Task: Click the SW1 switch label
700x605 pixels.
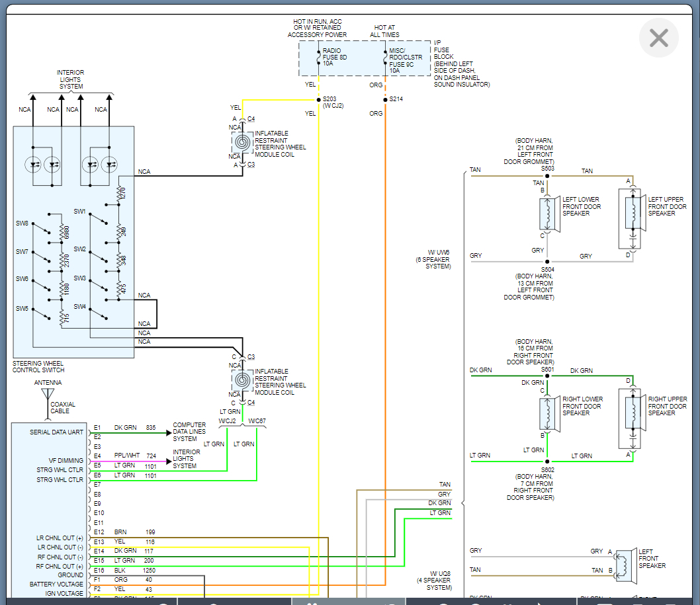Action: coord(79,212)
